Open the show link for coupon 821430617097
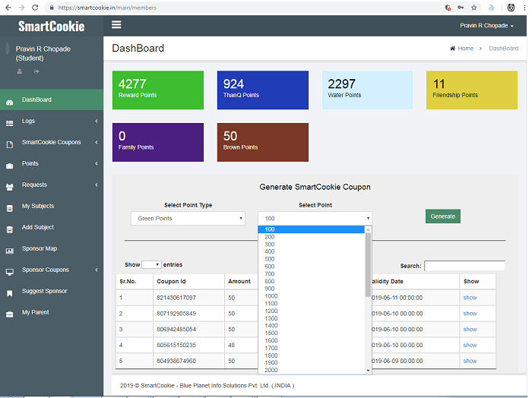 pyautogui.click(x=470, y=298)
